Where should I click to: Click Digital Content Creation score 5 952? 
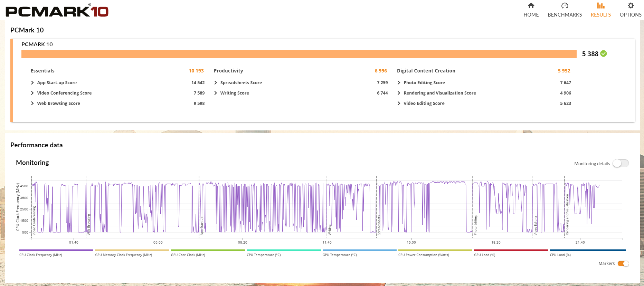(x=564, y=71)
